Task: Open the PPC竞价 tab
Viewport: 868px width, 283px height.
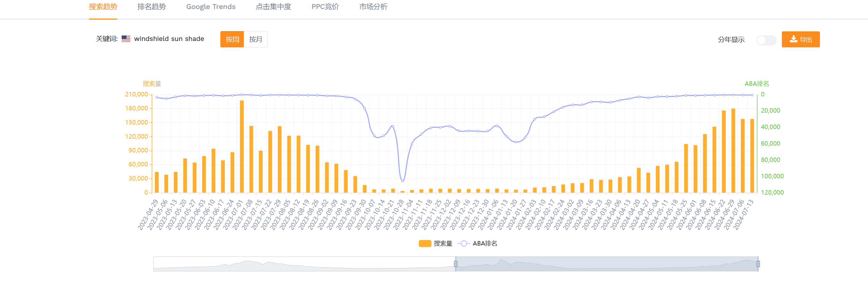Action: pyautogui.click(x=325, y=7)
